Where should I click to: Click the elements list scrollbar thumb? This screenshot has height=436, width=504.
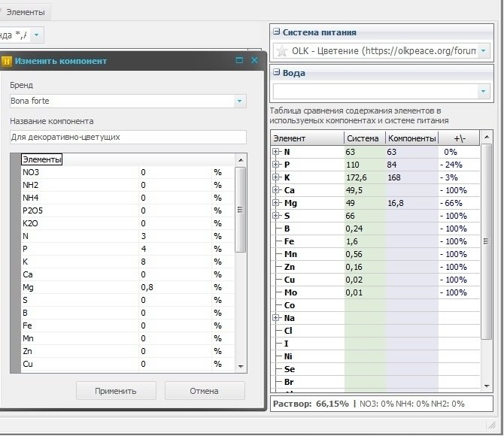pos(240,210)
